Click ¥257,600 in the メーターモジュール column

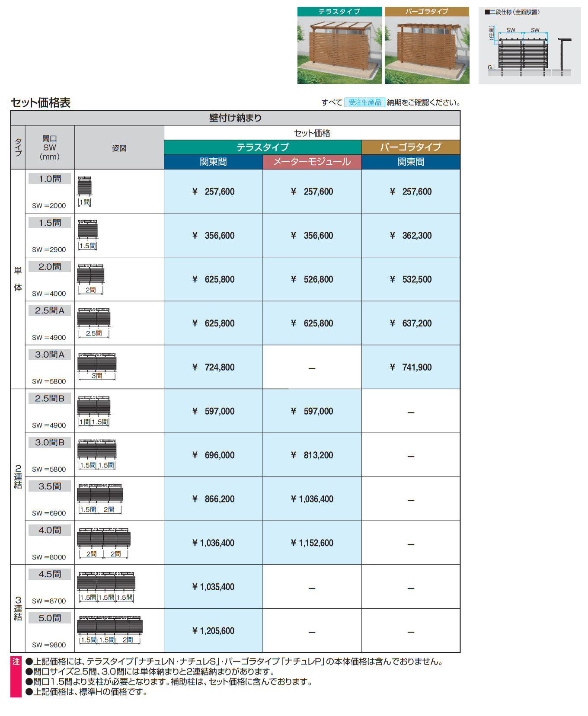point(312,192)
